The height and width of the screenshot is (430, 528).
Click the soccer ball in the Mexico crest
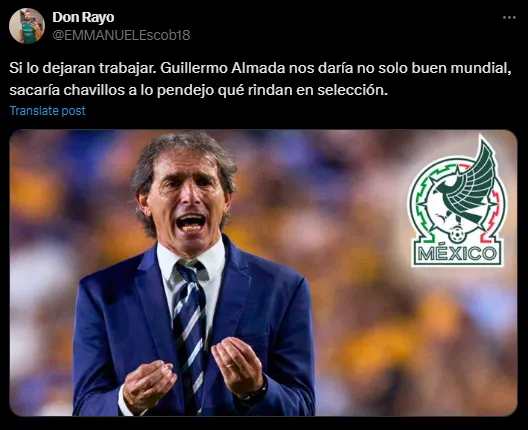pos(457,234)
